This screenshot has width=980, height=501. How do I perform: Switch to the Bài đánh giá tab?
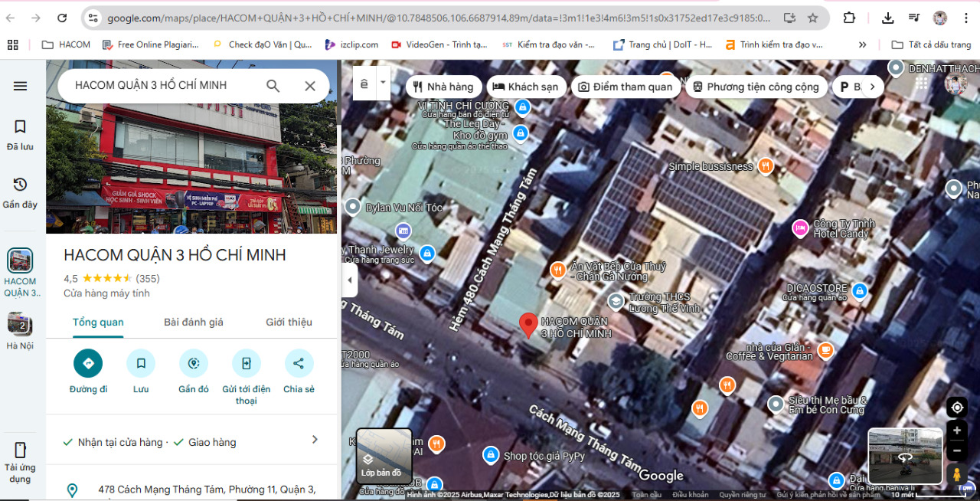194,323
